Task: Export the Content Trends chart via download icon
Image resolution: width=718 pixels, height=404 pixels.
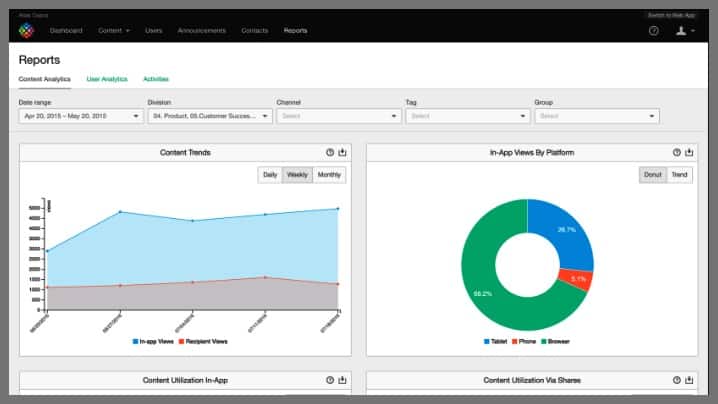Action: pos(342,152)
